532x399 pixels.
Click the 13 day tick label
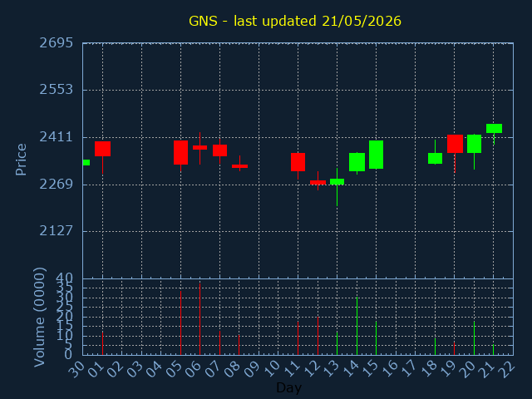pos(331,368)
